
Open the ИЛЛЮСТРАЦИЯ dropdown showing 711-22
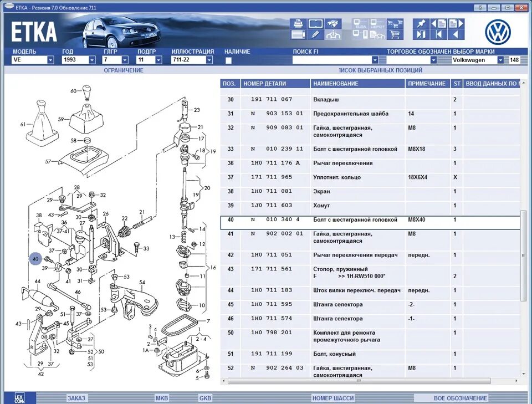[x=209, y=60]
